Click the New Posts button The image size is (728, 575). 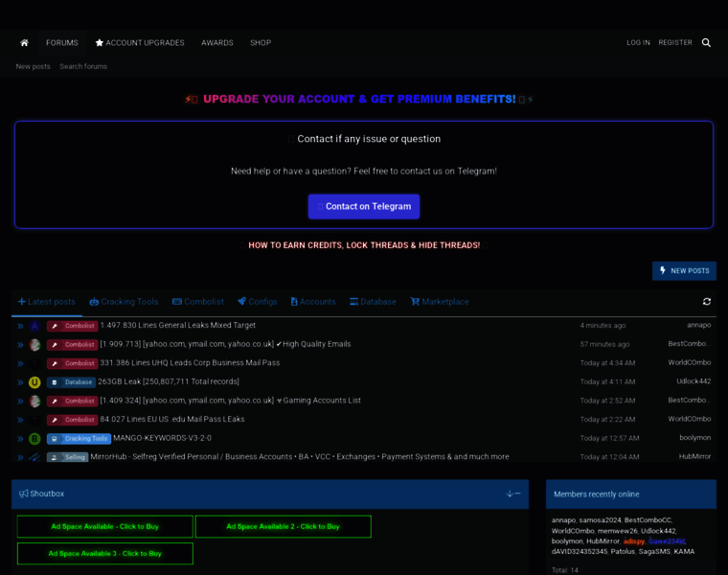click(x=684, y=271)
